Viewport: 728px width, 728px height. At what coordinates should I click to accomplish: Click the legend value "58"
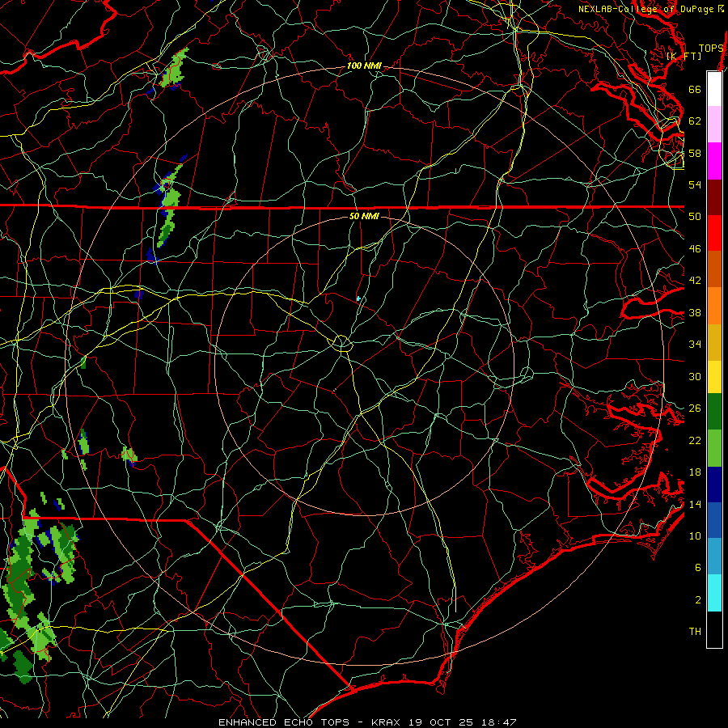(x=695, y=153)
